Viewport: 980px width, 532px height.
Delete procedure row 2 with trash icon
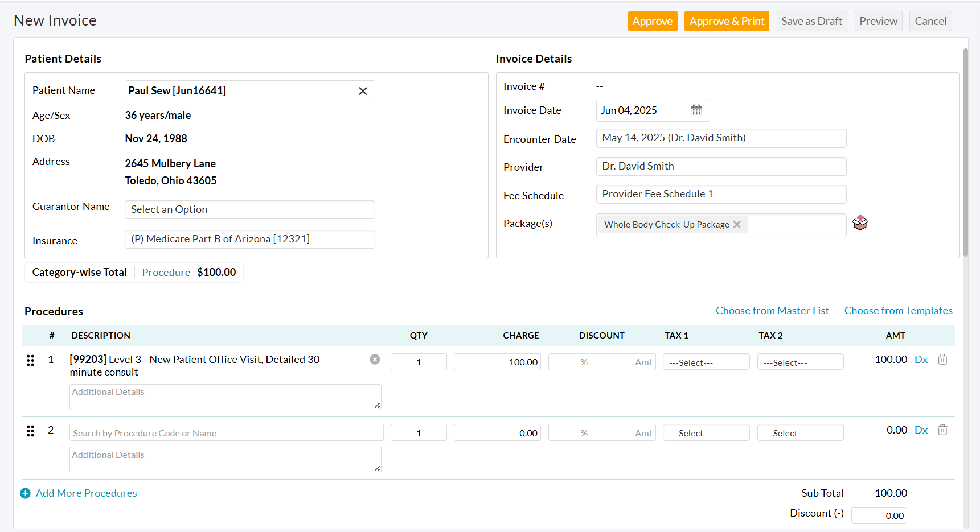click(942, 430)
